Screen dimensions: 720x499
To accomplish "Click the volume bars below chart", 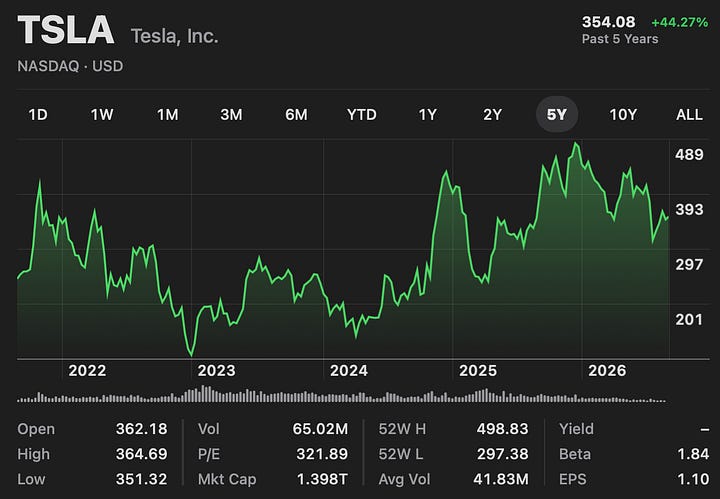I will coord(341,395).
